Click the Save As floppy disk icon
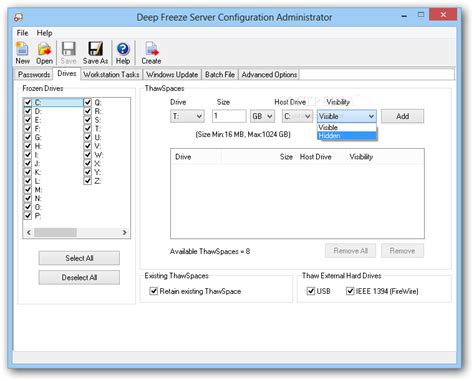Image resolution: width=474 pixels, height=381 pixels. pyautogui.click(x=95, y=53)
